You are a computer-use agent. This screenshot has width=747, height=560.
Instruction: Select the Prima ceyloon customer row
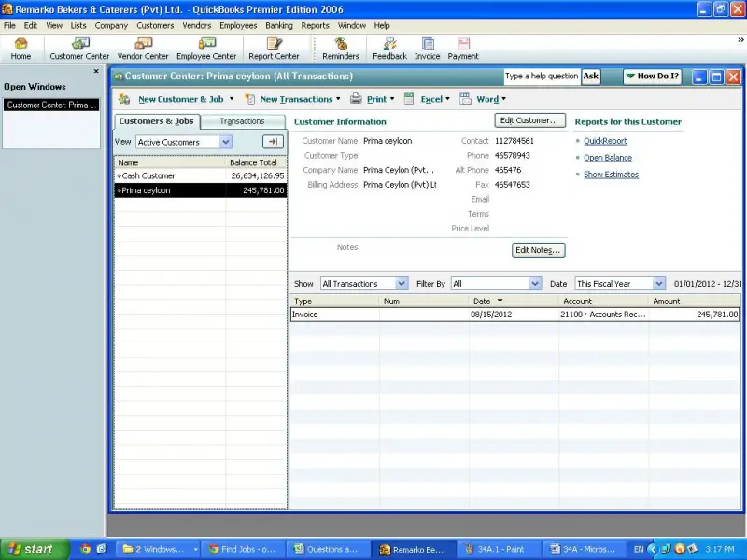201,190
